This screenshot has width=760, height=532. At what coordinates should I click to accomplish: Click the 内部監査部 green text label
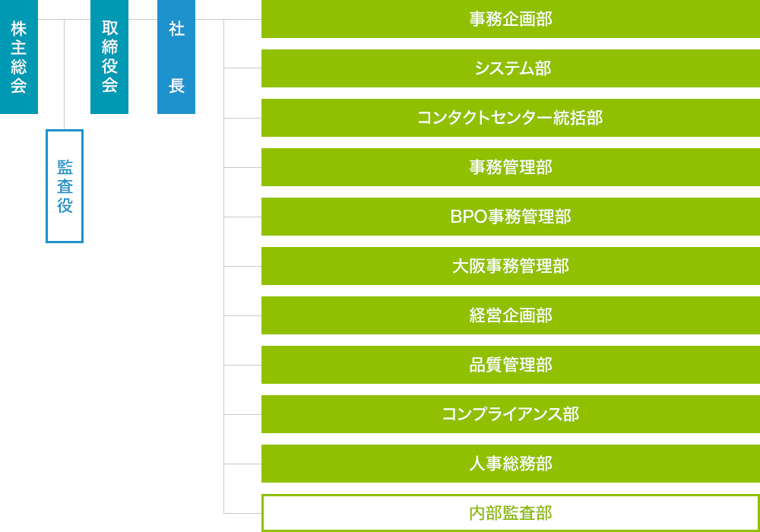pos(511,513)
